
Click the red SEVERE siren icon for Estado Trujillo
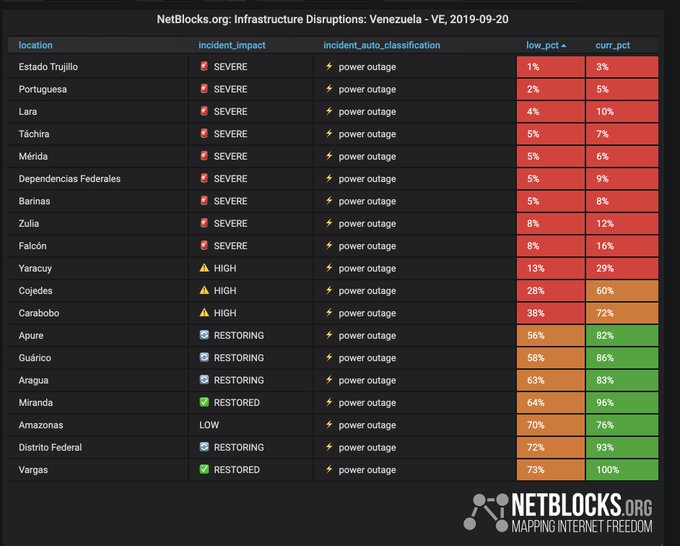[x=204, y=66]
